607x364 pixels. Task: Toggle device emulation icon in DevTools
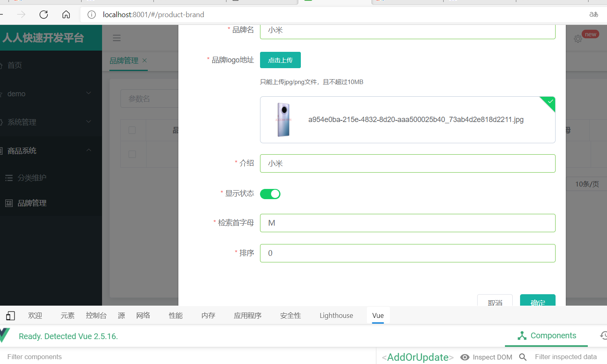11,315
